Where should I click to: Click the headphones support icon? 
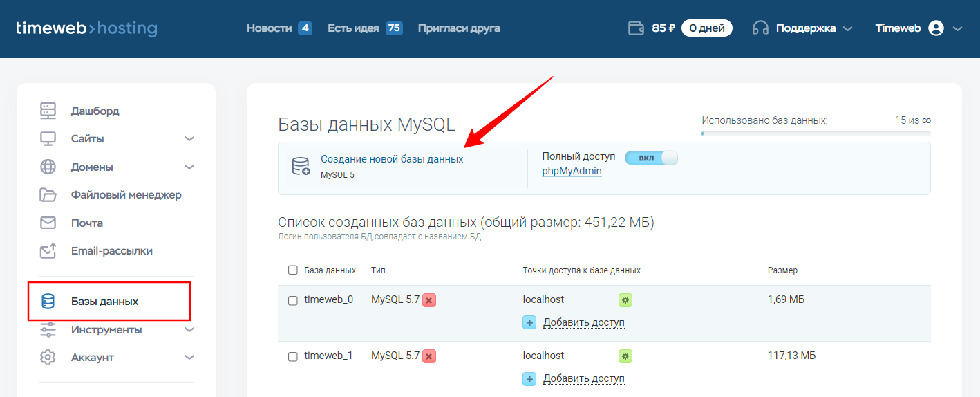(x=760, y=28)
